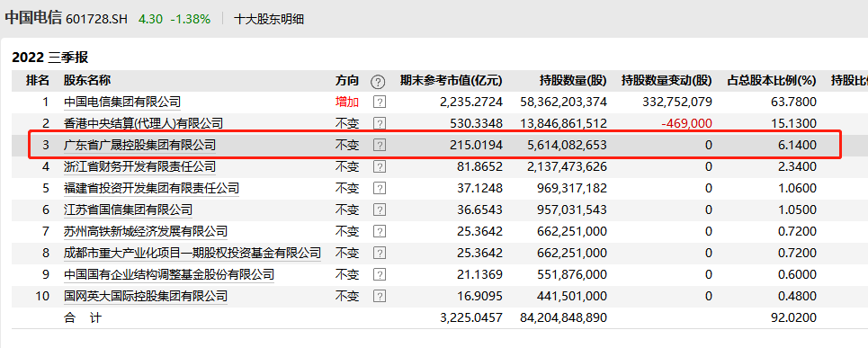Image resolution: width=868 pixels, height=348 pixels.
Task: Open shareholder 中国国有企业结构调整基金股份有限公司
Action: (169, 274)
